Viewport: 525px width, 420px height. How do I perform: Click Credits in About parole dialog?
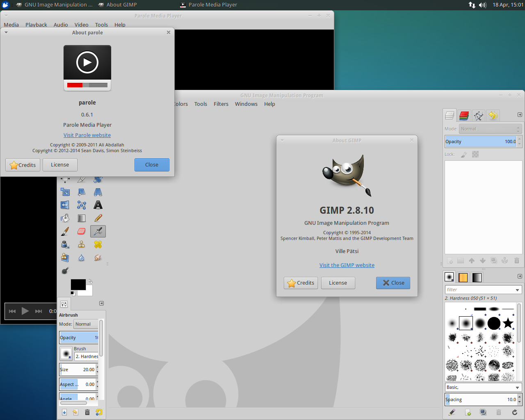(23, 165)
